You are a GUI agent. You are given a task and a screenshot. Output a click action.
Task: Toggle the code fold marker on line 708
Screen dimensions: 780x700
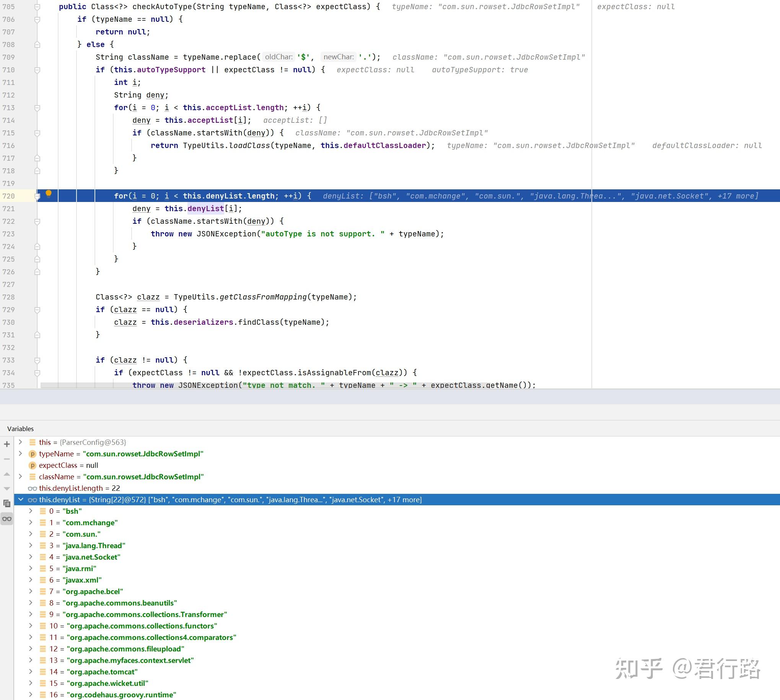(x=37, y=45)
